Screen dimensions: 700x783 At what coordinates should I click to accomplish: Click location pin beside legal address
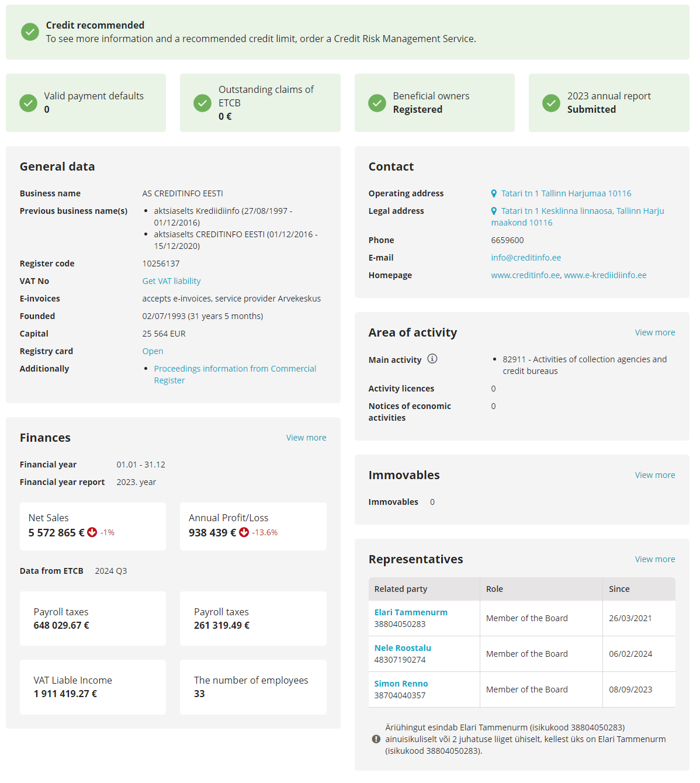[493, 210]
